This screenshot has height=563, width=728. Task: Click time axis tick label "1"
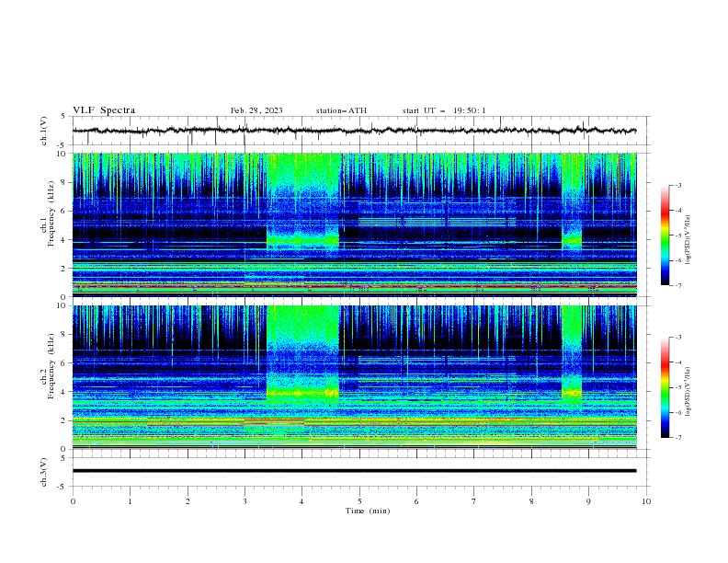click(130, 501)
